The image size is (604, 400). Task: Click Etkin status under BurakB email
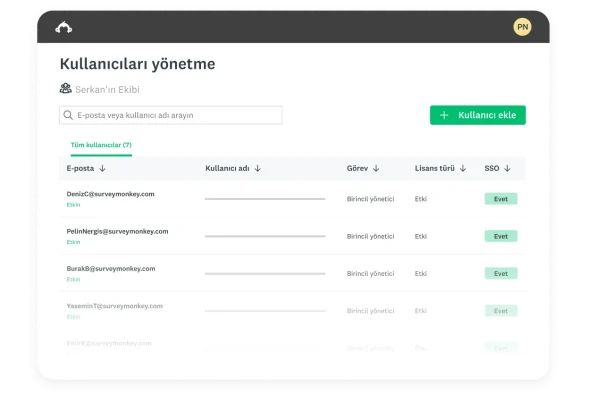(73, 279)
